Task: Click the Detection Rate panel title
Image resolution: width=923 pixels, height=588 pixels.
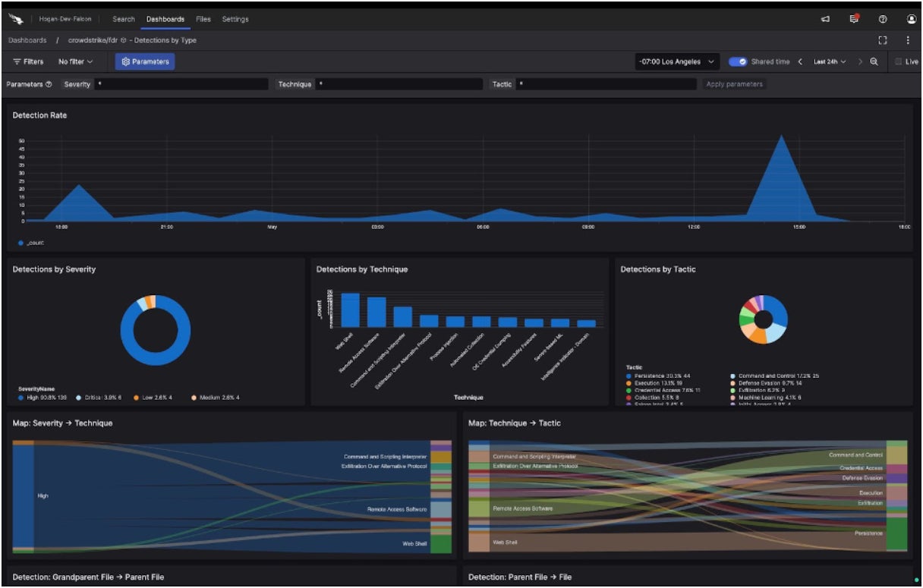Action: pyautogui.click(x=39, y=115)
